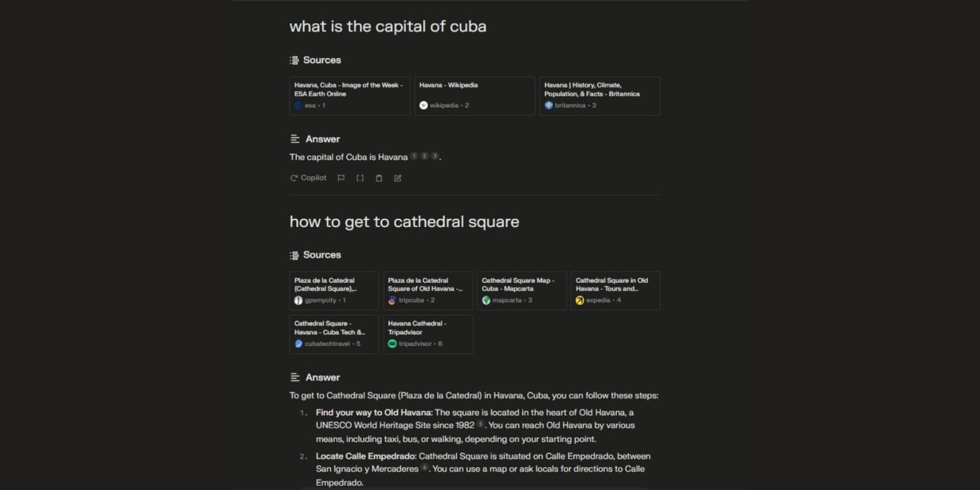
Task: Copy the Havana answer with the clipboard icon
Action: pyautogui.click(x=379, y=178)
